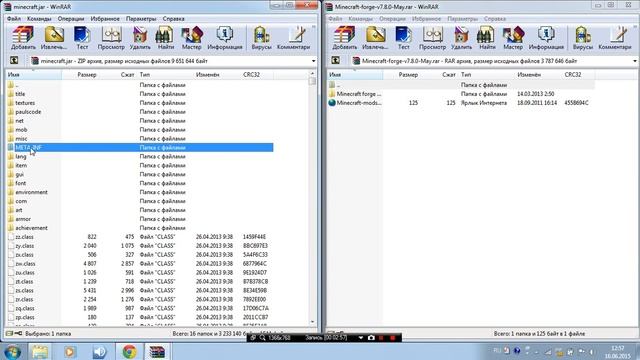Select zw.class file row
The height and width of the screenshot is (360, 640).
(140, 264)
